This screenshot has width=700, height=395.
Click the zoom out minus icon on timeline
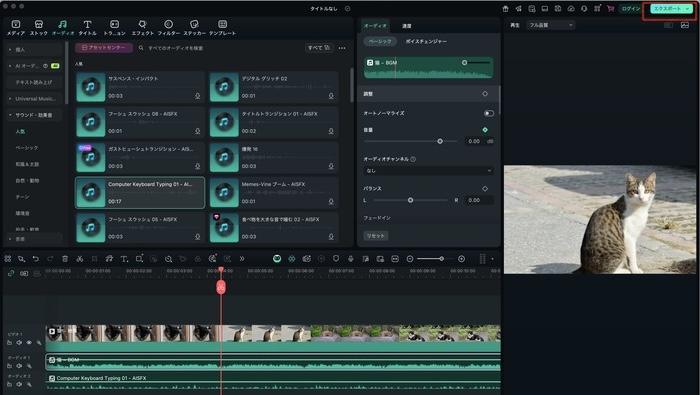point(410,259)
